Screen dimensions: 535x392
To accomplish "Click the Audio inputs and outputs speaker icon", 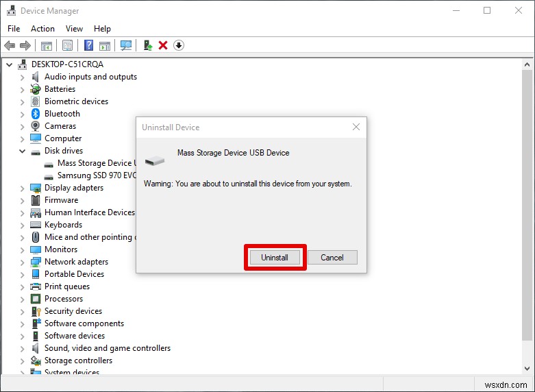I will [x=35, y=77].
